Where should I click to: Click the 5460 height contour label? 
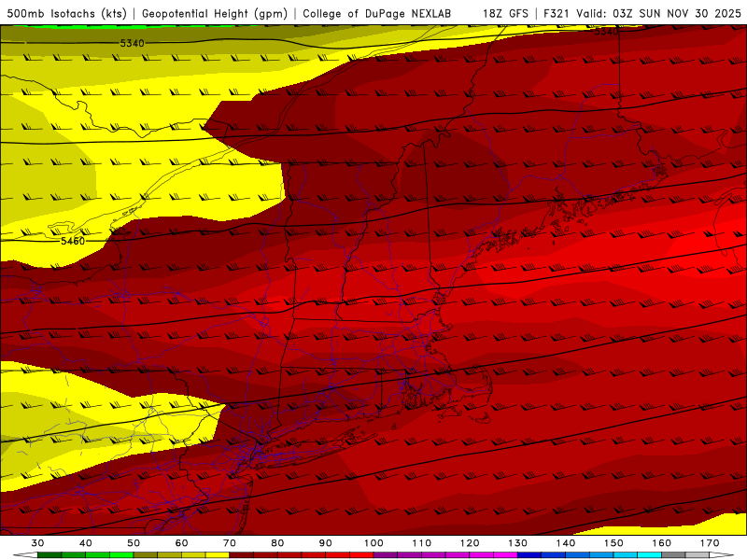pos(73,241)
